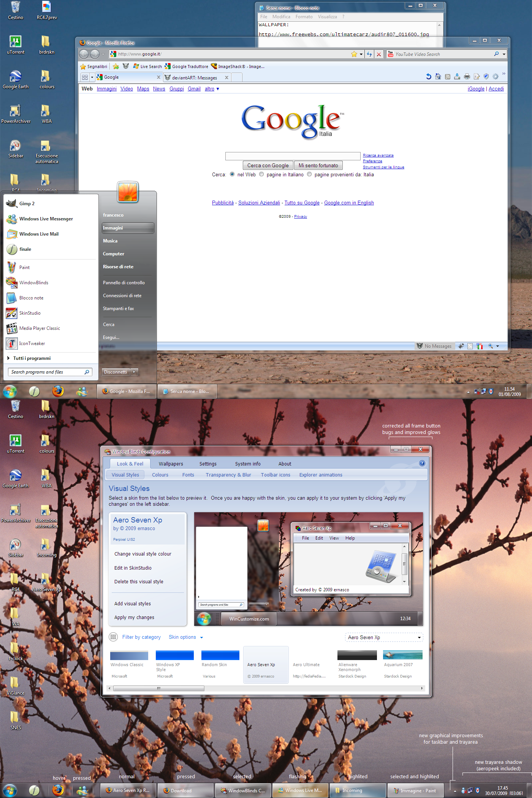Open the Skin options dropdown
This screenshot has width=532, height=798.
186,637
